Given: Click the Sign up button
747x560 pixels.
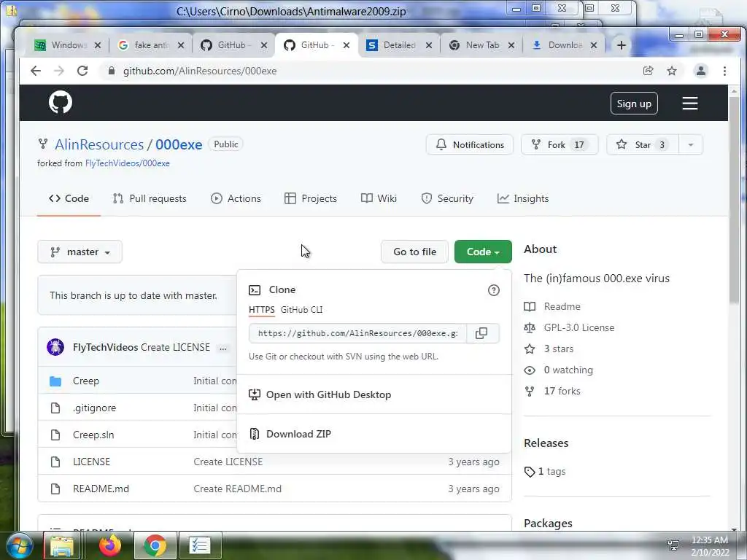Looking at the screenshot, I should click(634, 104).
